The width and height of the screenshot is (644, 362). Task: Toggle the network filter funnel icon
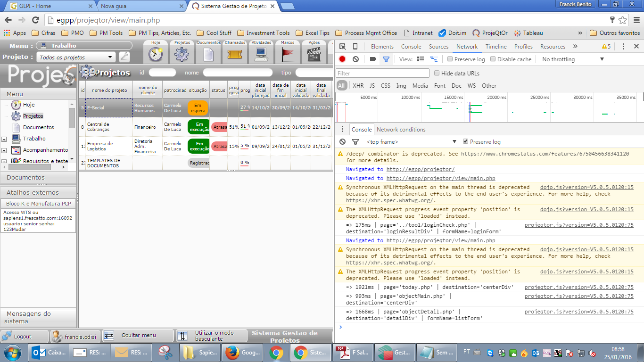pos(386,59)
